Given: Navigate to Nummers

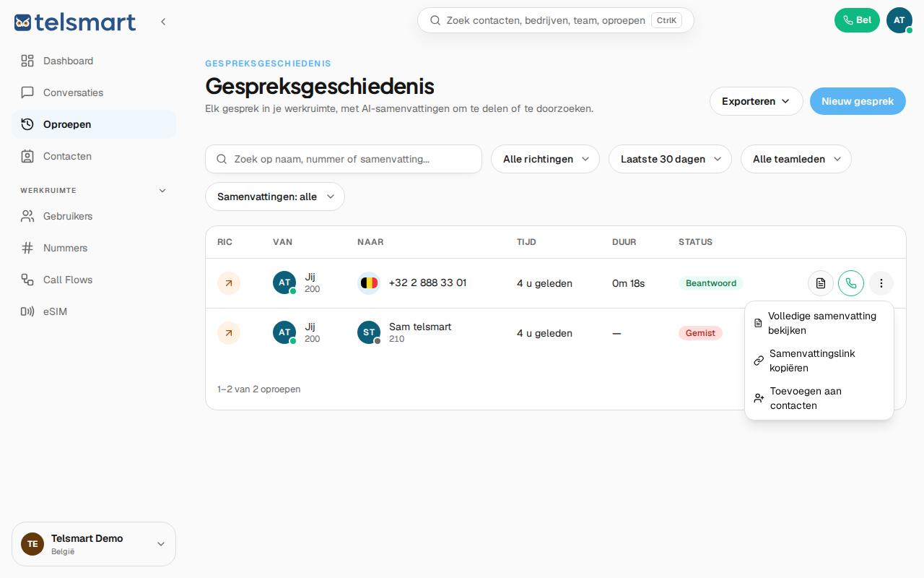Looking at the screenshot, I should (x=94, y=248).
